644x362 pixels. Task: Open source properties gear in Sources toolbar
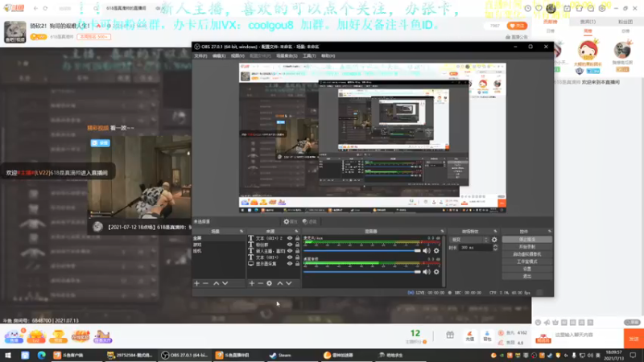(270, 283)
